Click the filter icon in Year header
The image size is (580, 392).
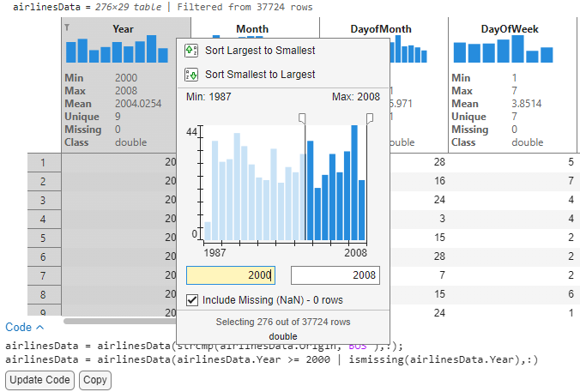coord(68,27)
